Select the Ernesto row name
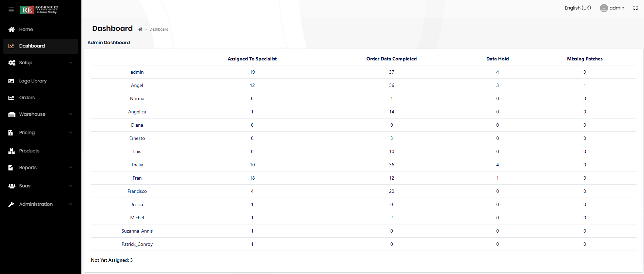 coord(137,139)
